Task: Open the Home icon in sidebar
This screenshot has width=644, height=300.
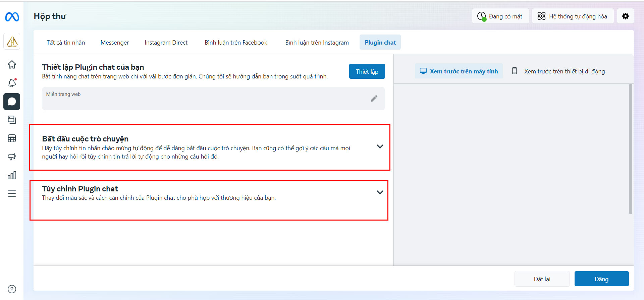Action: coord(12,64)
